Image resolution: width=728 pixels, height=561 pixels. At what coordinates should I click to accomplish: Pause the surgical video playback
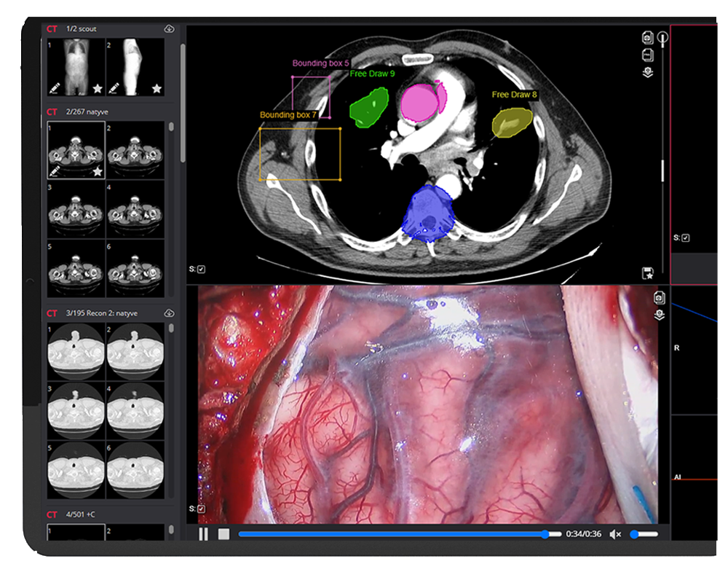[203, 534]
